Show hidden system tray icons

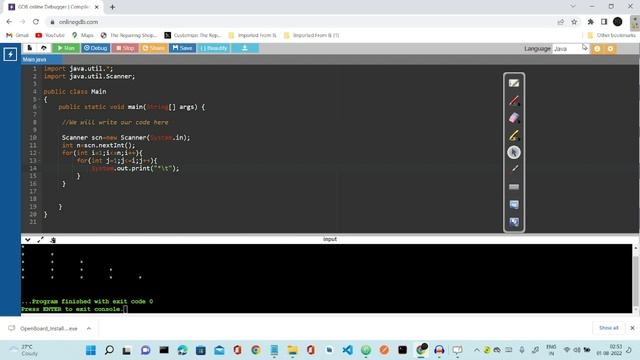coord(476,350)
